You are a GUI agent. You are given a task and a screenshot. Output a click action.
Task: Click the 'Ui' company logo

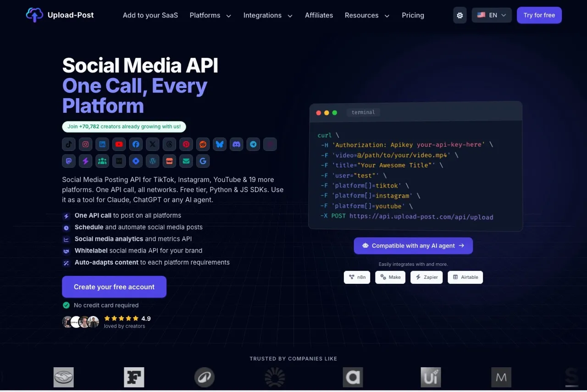click(431, 377)
